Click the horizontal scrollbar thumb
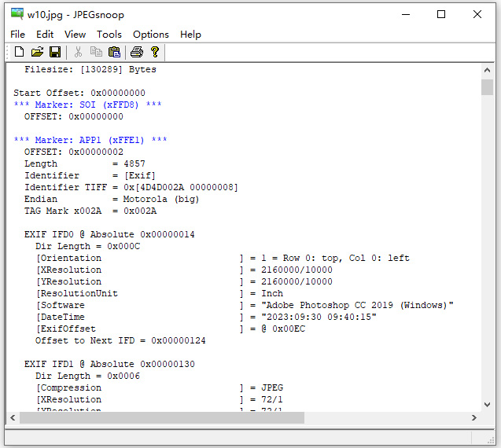This screenshot has height=448, width=501. [162, 417]
